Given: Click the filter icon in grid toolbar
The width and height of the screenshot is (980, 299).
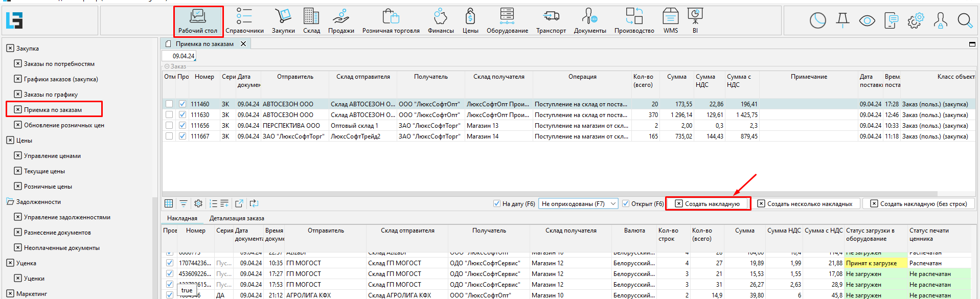Looking at the screenshot, I should coord(184,203).
